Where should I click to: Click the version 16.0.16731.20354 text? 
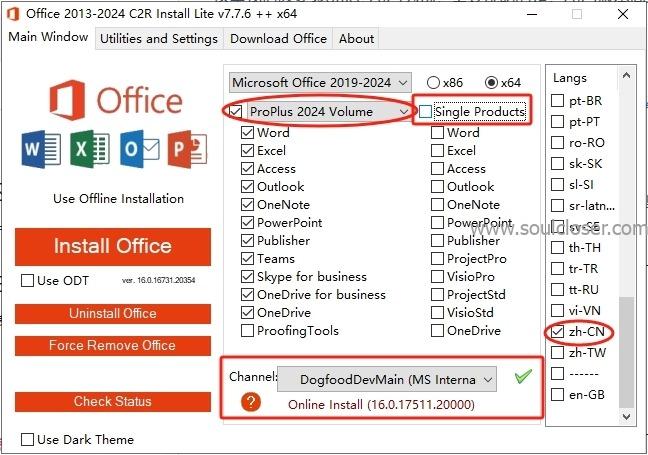pos(159,280)
